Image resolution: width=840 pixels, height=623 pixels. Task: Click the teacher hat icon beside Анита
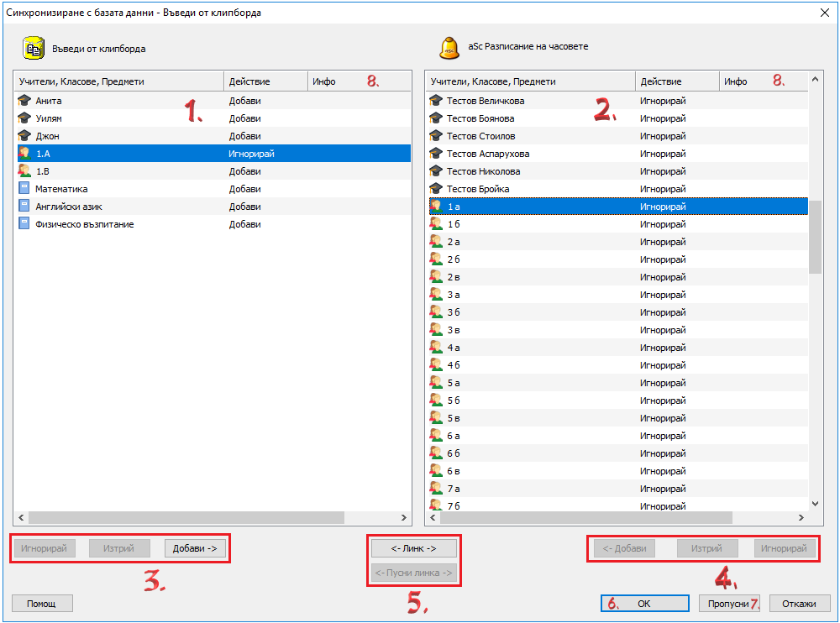click(x=24, y=101)
